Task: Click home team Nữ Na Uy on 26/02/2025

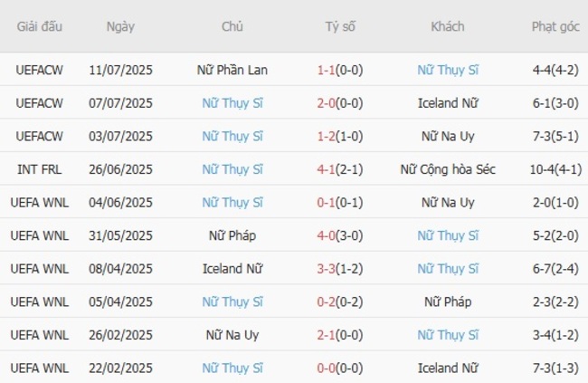Action: pos(232,335)
